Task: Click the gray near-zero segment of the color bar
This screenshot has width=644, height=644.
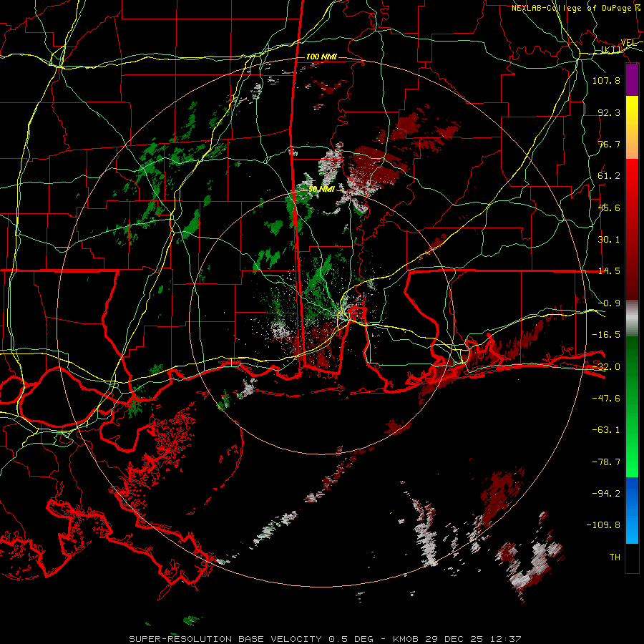Action: click(x=632, y=318)
